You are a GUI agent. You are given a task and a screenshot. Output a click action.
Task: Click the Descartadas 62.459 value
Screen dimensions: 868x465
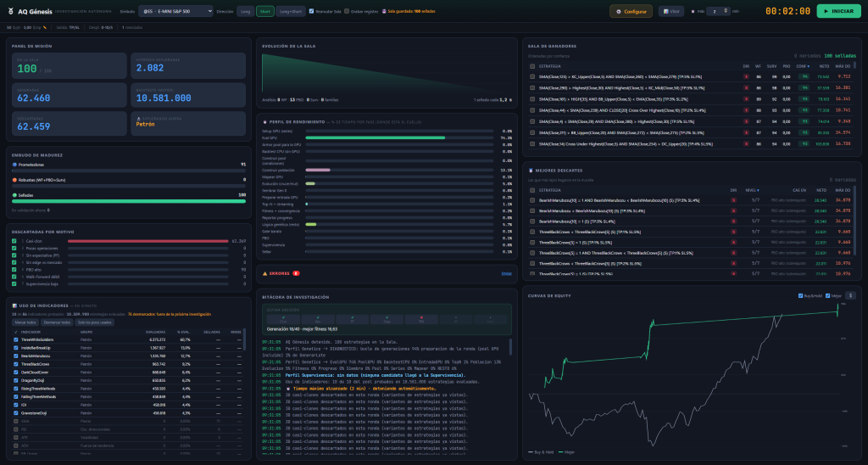34,127
